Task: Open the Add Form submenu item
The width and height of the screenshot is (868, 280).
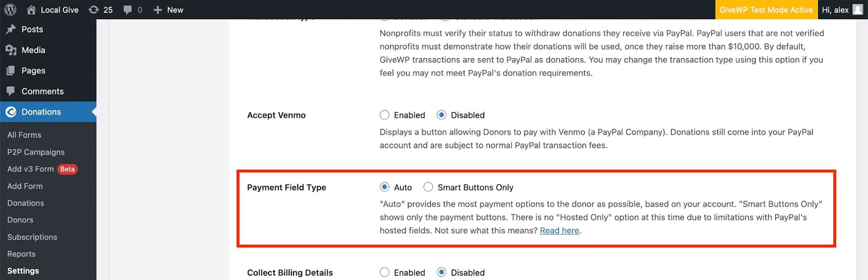Action: [x=25, y=186]
